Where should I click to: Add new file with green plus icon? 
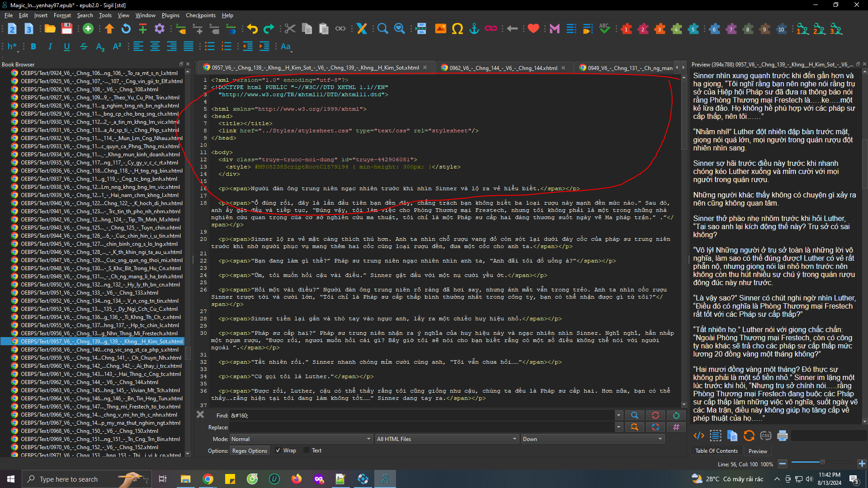pyautogui.click(x=88, y=29)
